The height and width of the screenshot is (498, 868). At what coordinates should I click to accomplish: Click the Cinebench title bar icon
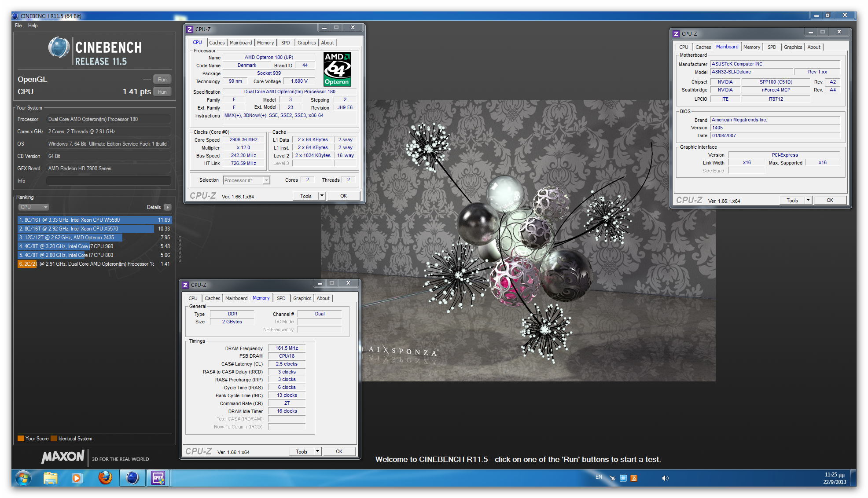[15, 16]
